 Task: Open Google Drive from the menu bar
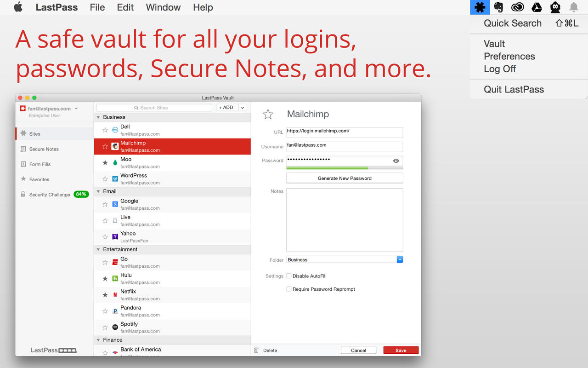point(537,7)
